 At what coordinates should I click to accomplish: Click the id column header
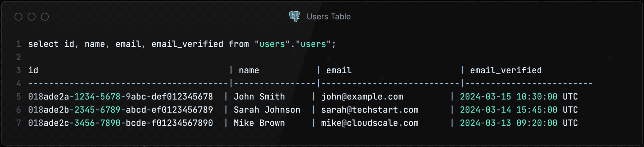[33, 70]
